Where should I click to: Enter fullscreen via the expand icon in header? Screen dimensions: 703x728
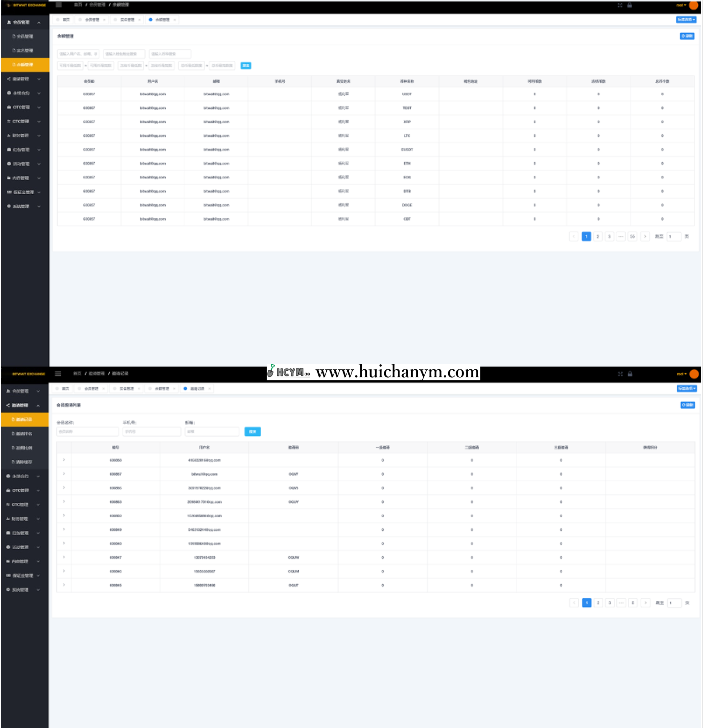619,5
